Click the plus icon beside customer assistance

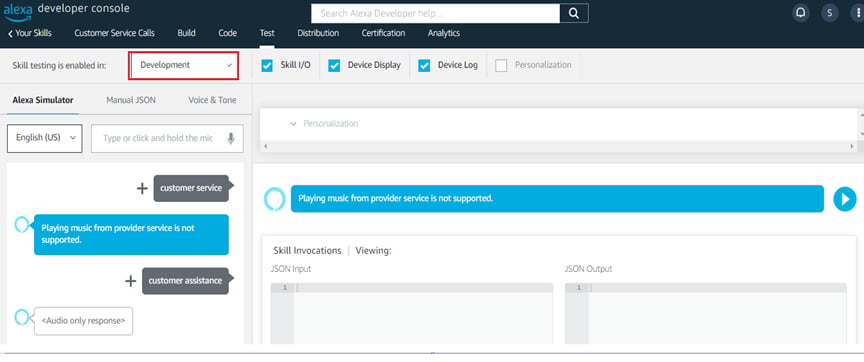click(x=131, y=281)
